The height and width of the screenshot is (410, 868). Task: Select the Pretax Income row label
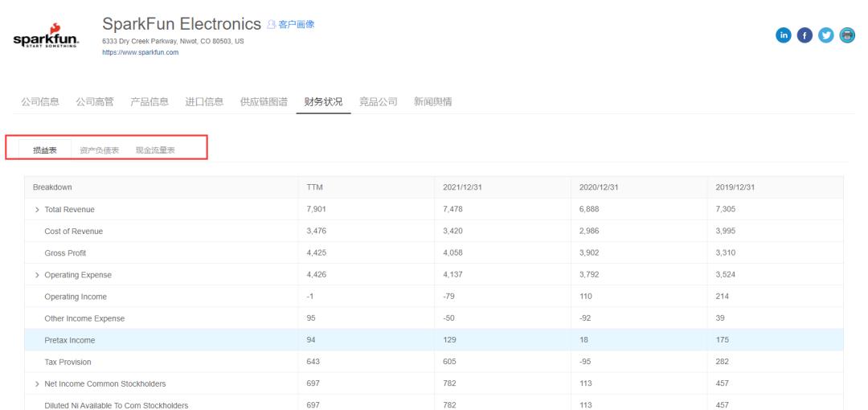tap(69, 340)
